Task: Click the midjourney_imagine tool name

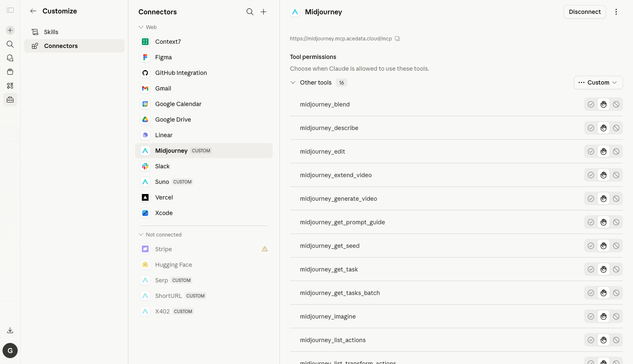Action: (x=328, y=316)
